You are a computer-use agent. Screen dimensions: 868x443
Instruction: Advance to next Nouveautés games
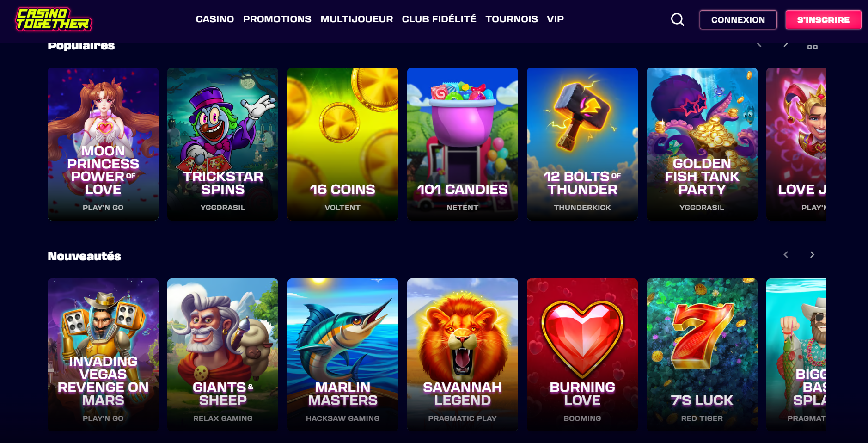click(812, 255)
